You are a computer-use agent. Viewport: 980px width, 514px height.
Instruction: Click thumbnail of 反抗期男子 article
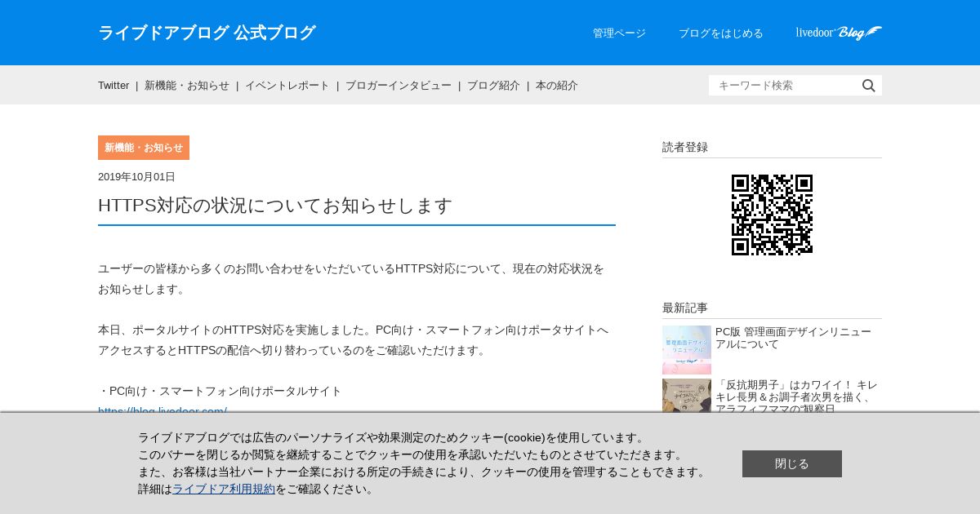[x=687, y=396]
